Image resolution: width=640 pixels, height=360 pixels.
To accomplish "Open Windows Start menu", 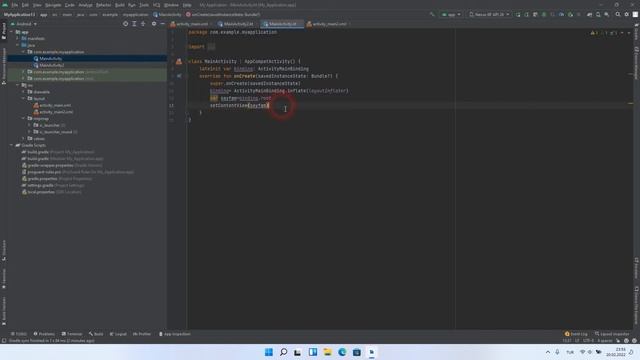I will point(269,352).
